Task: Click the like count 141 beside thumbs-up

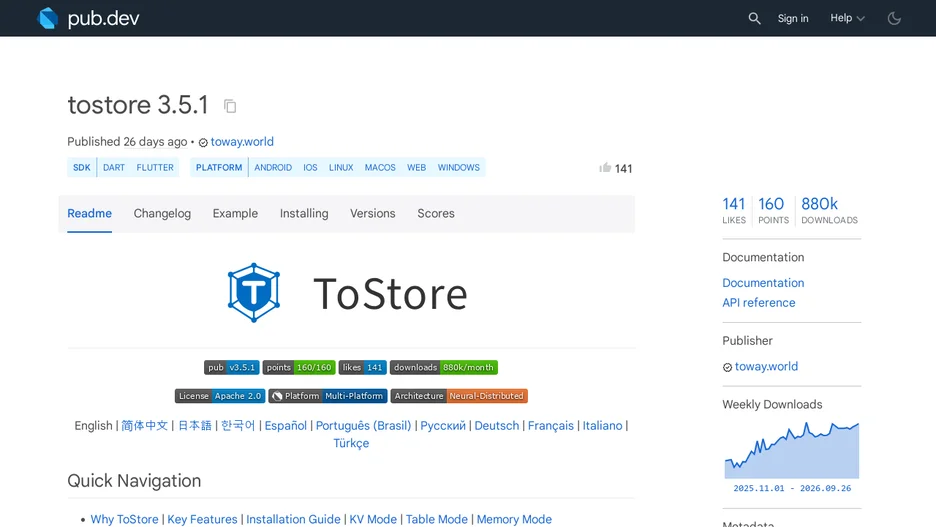Action: 623,169
